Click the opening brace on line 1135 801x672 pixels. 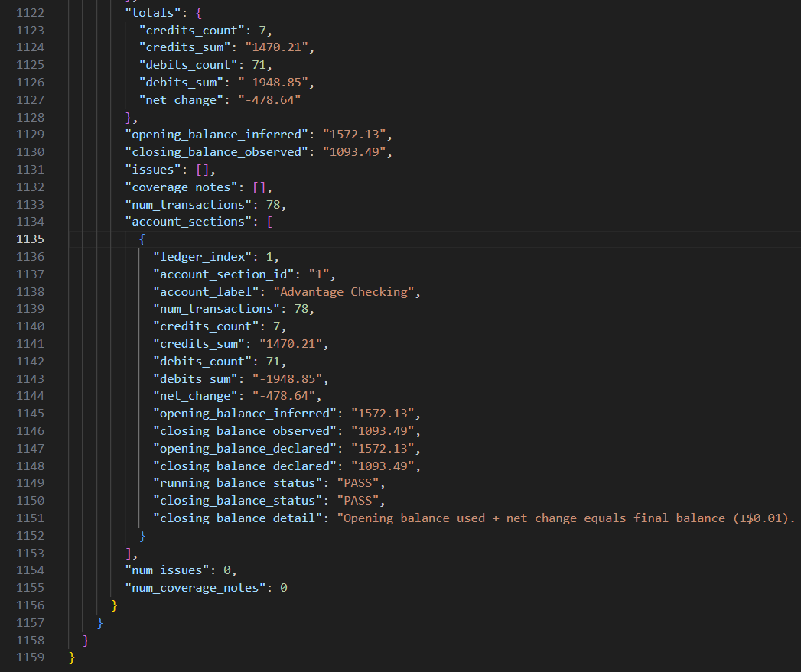pos(142,239)
